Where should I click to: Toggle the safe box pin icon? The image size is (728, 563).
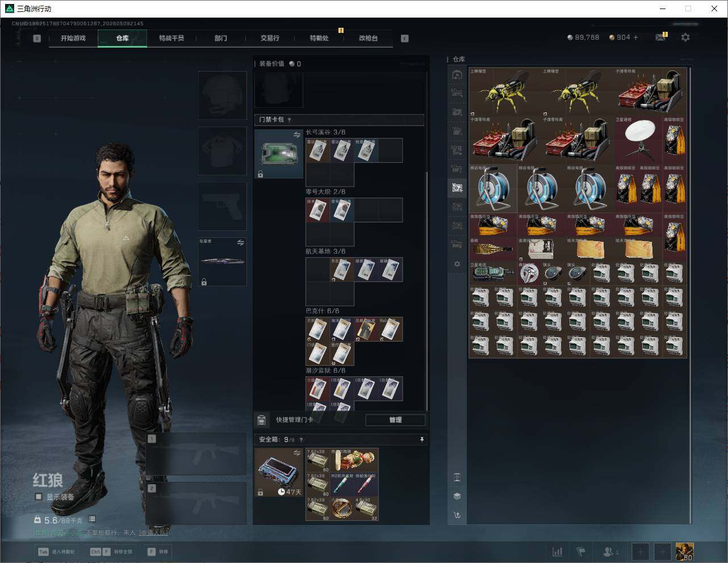pyautogui.click(x=421, y=439)
